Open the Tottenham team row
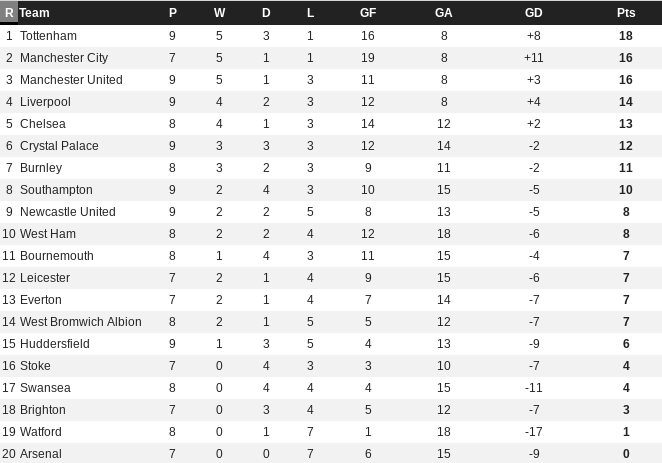This screenshot has height=463, width=662. coord(331,36)
